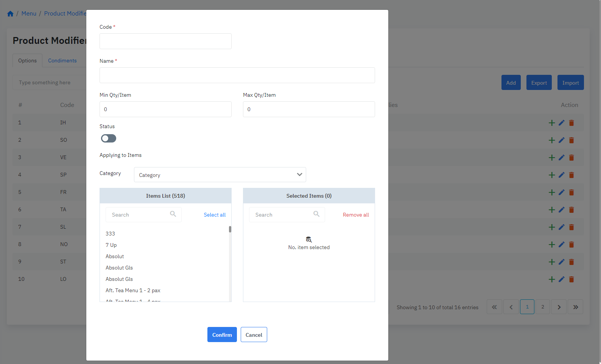Click the Code input field
The image size is (601, 364).
coord(165,41)
